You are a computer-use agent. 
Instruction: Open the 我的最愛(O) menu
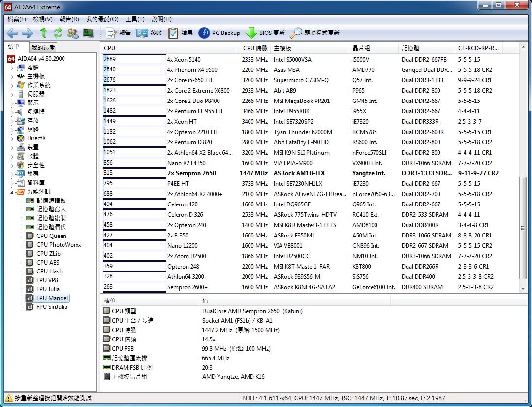point(102,19)
